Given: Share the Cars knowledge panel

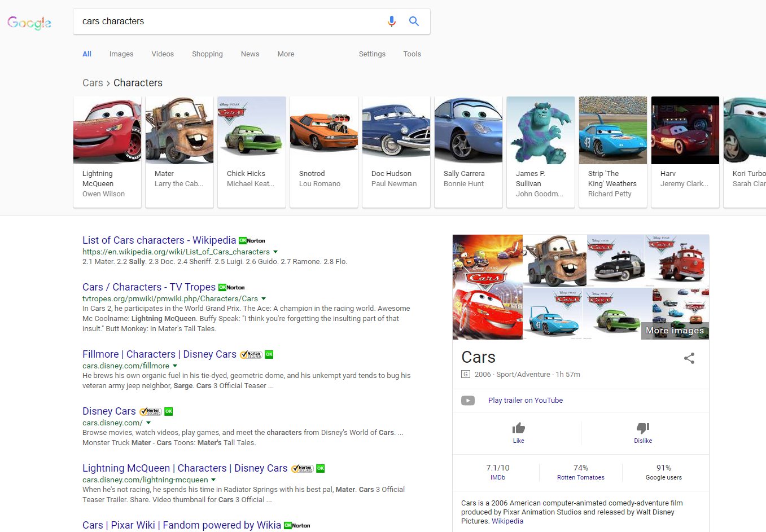Looking at the screenshot, I should pyautogui.click(x=689, y=358).
